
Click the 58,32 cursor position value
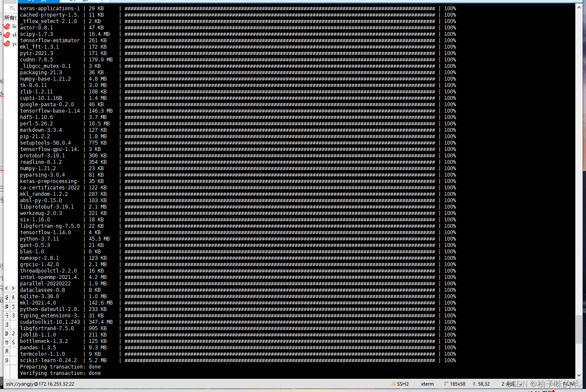click(x=484, y=384)
